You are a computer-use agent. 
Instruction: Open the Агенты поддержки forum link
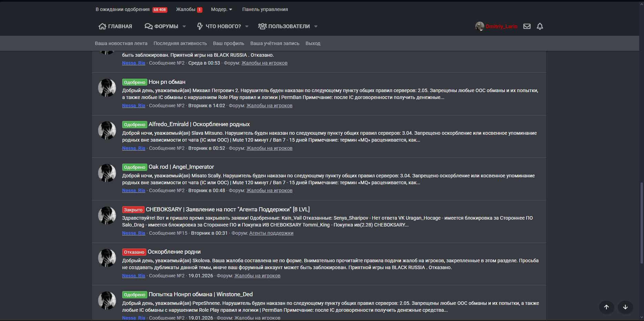271,233
